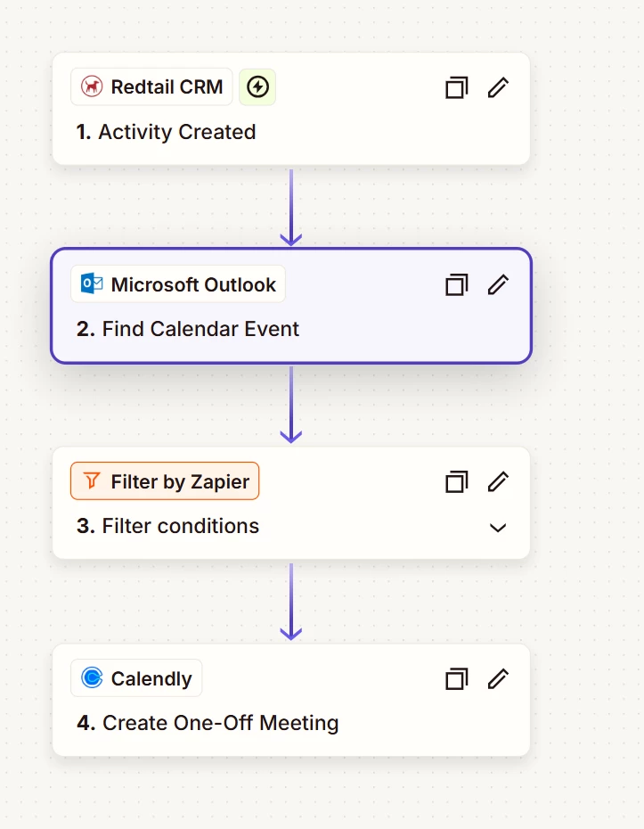Edit the Redtail CRM step with pencil
The image size is (644, 829).
coord(498,87)
